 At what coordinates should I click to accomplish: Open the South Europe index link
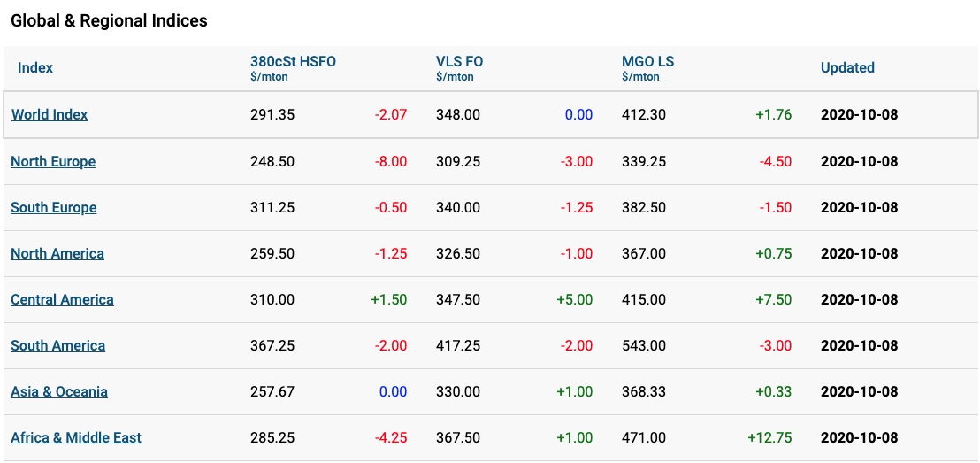click(54, 207)
